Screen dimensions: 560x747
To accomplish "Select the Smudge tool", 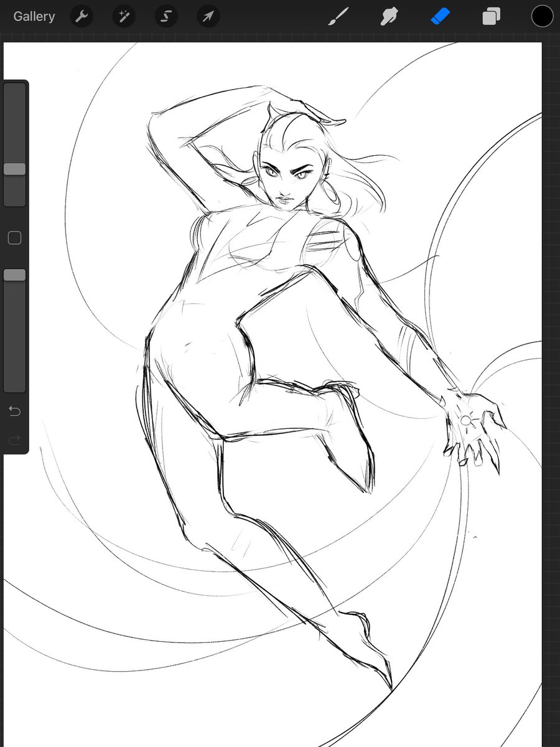I will pyautogui.click(x=389, y=16).
